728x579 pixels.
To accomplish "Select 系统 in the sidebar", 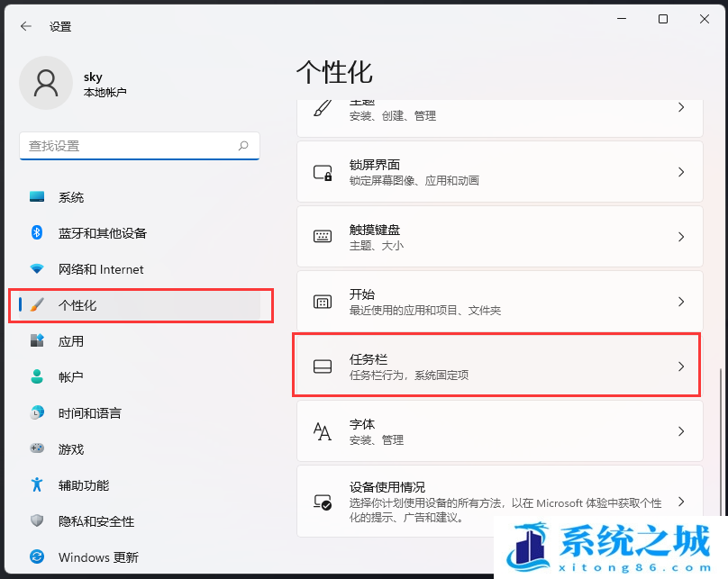I will pyautogui.click(x=71, y=197).
